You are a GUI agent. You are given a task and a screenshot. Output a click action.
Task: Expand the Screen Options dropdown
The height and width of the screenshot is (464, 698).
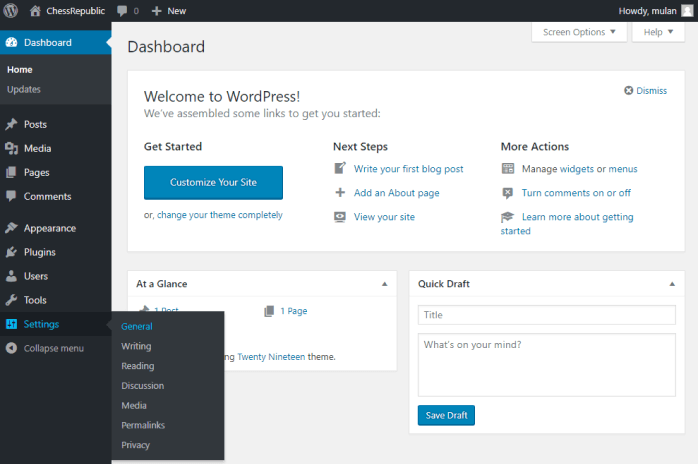pyautogui.click(x=579, y=32)
